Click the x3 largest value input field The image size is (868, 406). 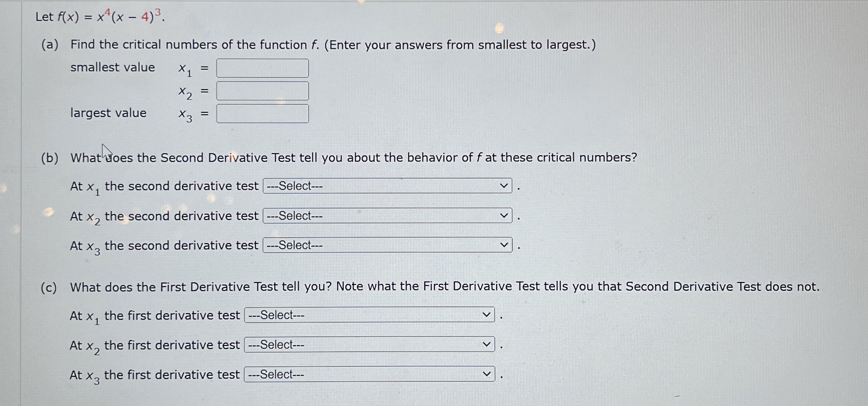pos(262,114)
